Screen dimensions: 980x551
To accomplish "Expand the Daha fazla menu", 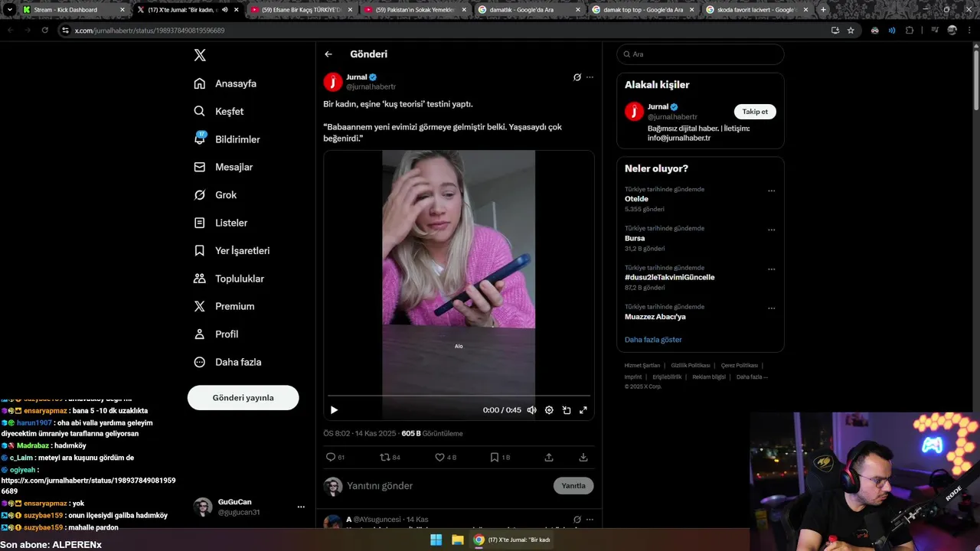I will [x=227, y=362].
